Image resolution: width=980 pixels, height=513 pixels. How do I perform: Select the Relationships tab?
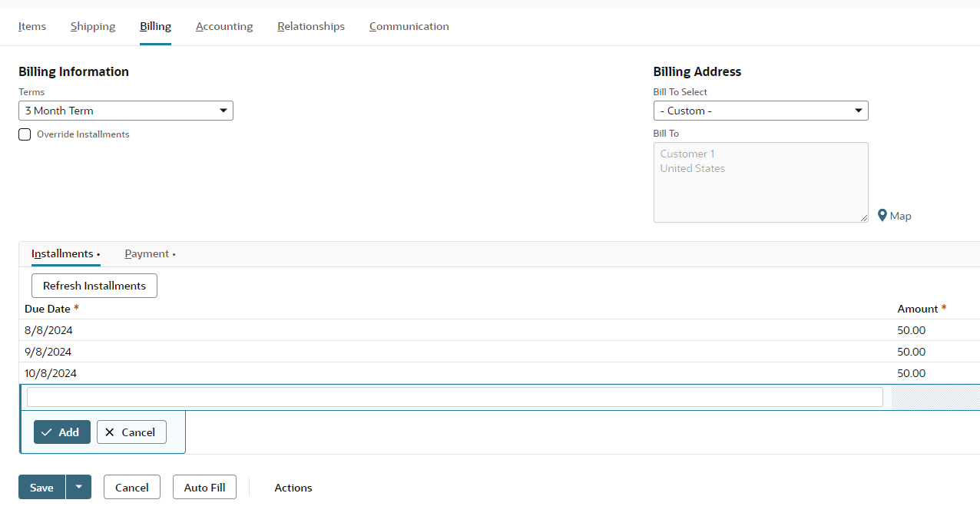311,26
